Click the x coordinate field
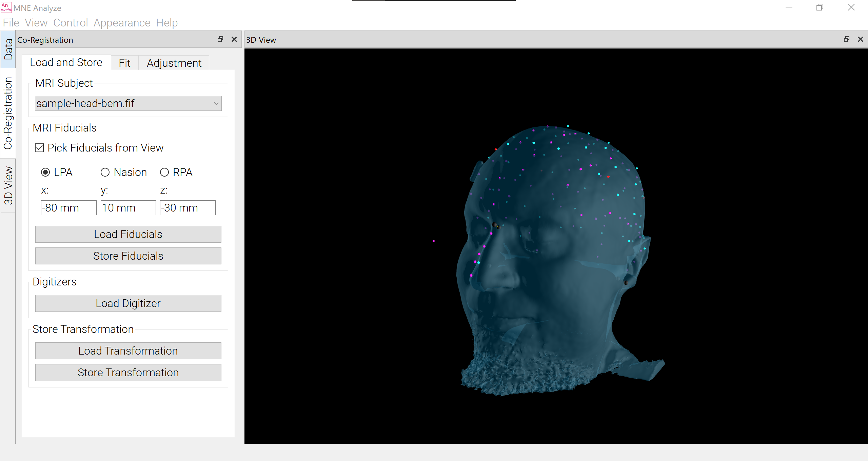This screenshot has width=868, height=461. pyautogui.click(x=68, y=208)
